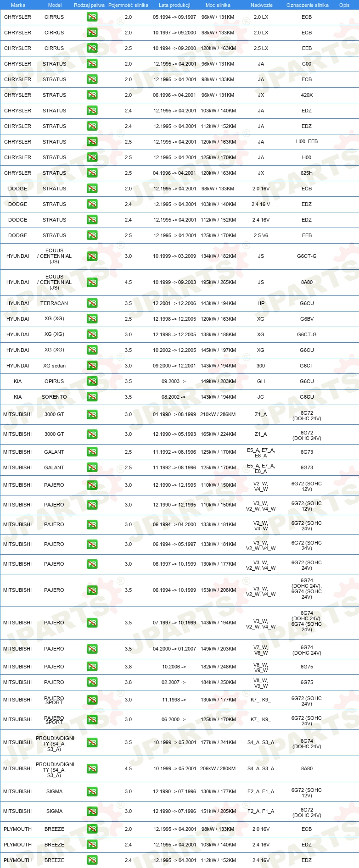Click fuel icon in Pajero 153kW row
This screenshot has height=868, width=359.
click(92, 590)
